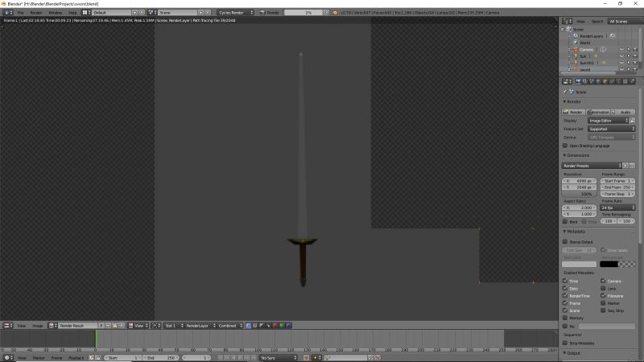Open the Cycles Render engine dropdown
This screenshot has height=362, width=644.
click(x=235, y=13)
